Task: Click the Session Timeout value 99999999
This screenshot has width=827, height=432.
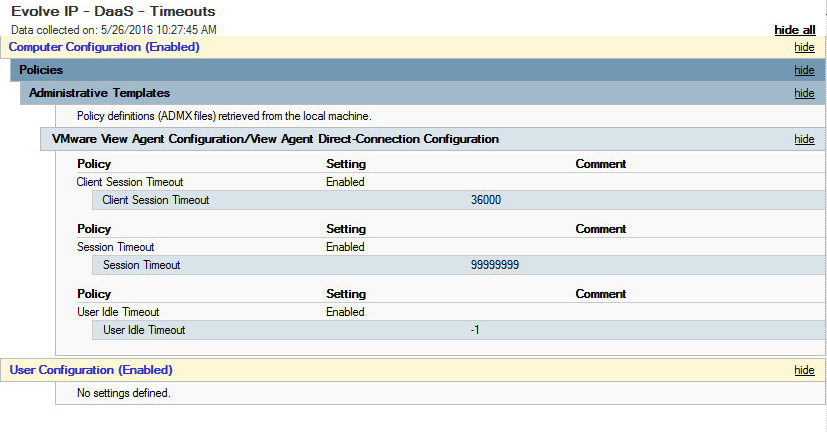Action: [494, 265]
